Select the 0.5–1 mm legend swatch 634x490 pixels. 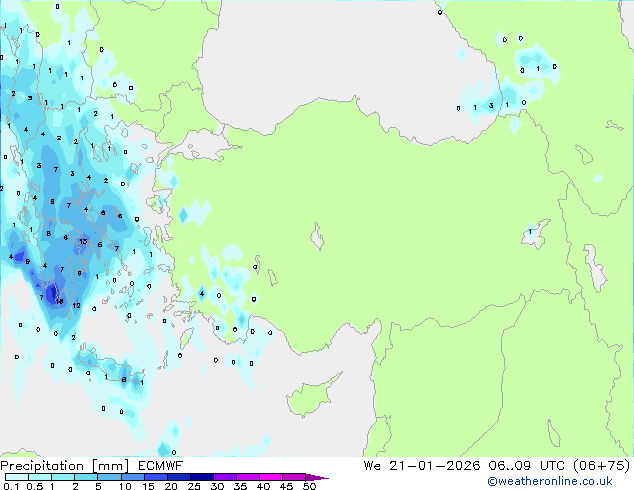(40, 477)
